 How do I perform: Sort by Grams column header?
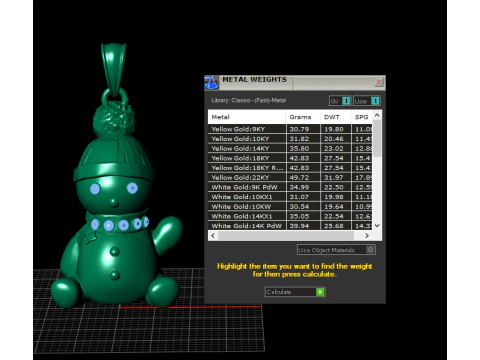click(303, 117)
